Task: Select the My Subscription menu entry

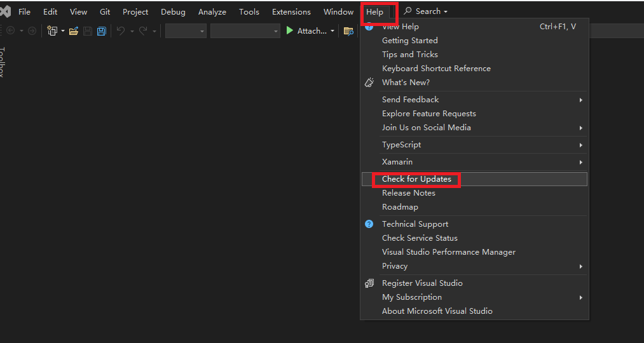Action: coord(474,297)
